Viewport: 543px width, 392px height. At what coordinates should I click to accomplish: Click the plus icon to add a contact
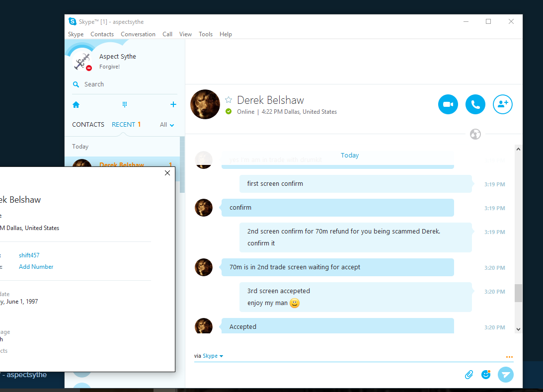[173, 104]
